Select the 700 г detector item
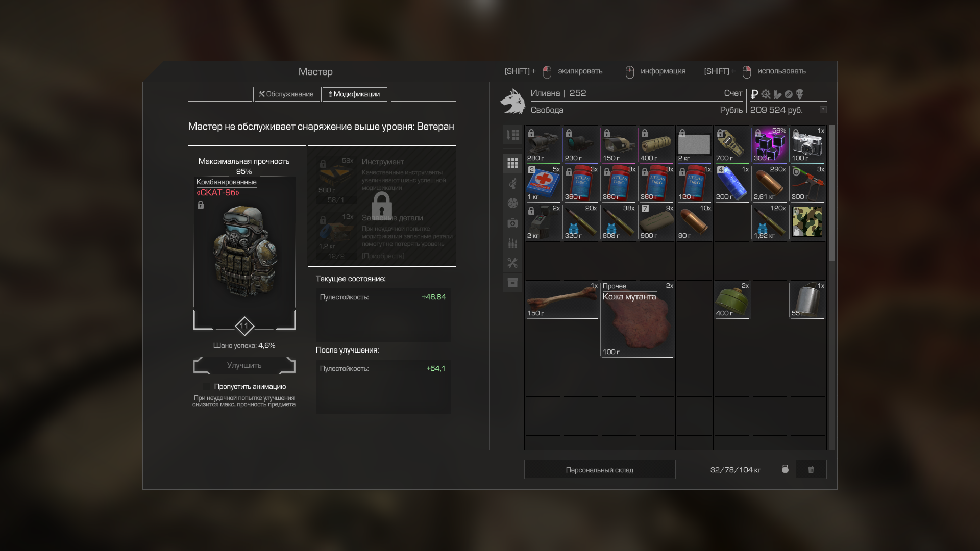This screenshot has height=551, width=980. 732,144
